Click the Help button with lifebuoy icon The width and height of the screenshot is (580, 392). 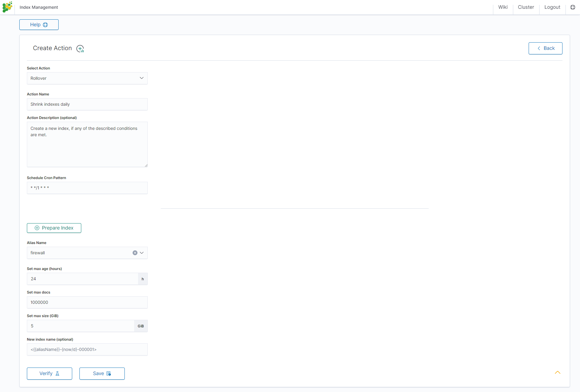[39, 25]
